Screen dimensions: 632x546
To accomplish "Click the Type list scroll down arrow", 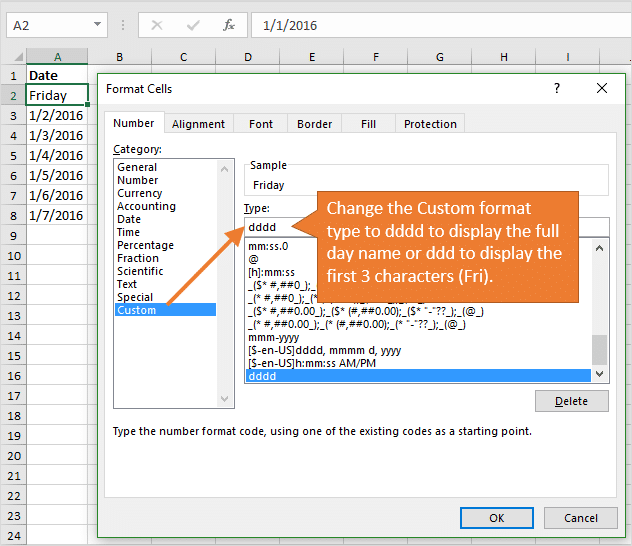I will pyautogui.click(x=599, y=374).
